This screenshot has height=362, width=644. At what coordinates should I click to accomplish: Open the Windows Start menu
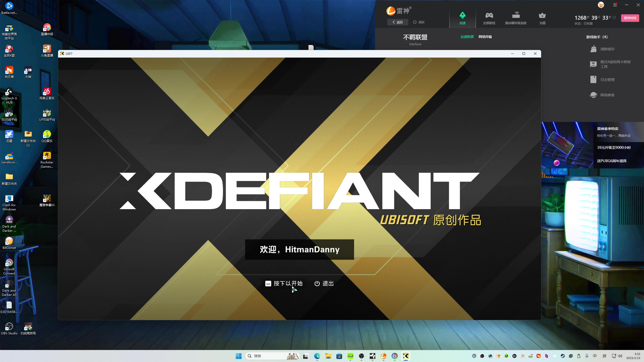click(238, 356)
